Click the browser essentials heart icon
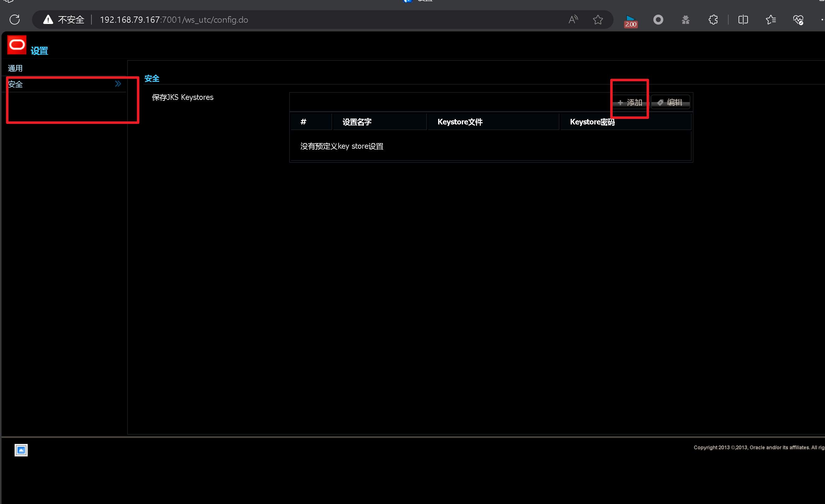825x504 pixels. 798,20
